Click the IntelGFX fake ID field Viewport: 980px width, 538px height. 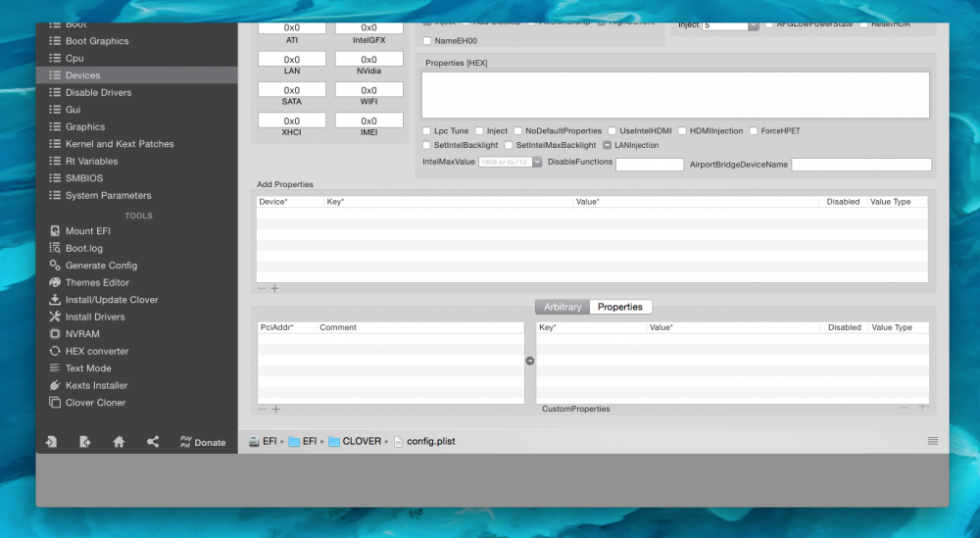pos(368,28)
